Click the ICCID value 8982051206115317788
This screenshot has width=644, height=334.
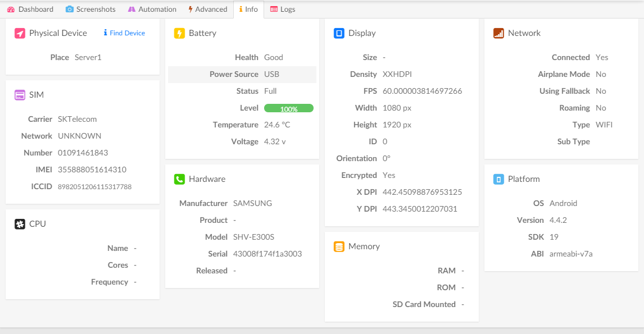pyautogui.click(x=95, y=187)
